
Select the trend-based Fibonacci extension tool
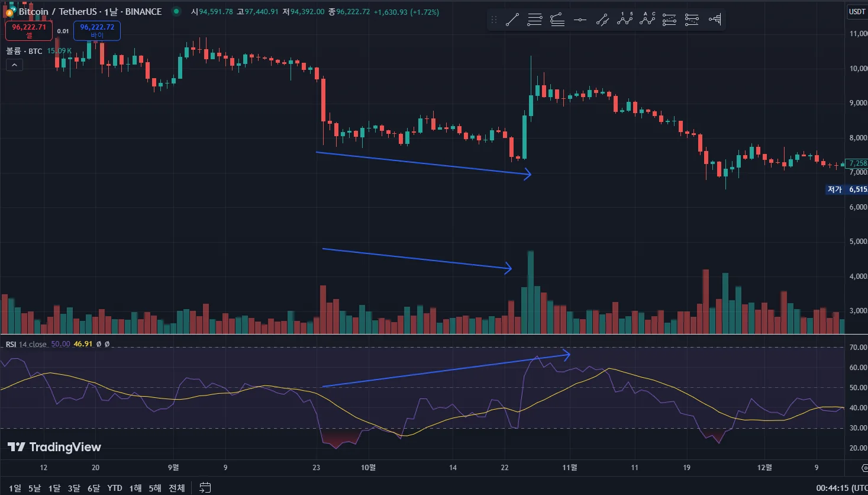(x=557, y=20)
